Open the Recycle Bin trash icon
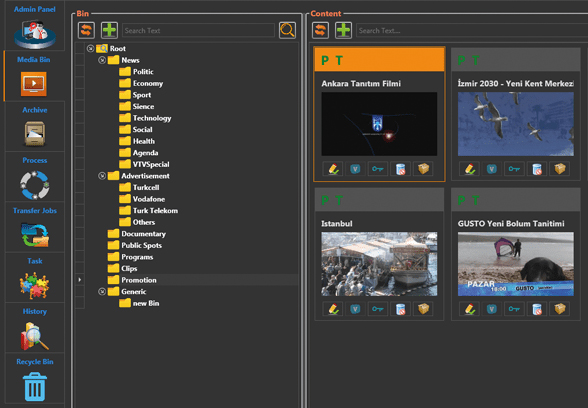 (x=35, y=386)
